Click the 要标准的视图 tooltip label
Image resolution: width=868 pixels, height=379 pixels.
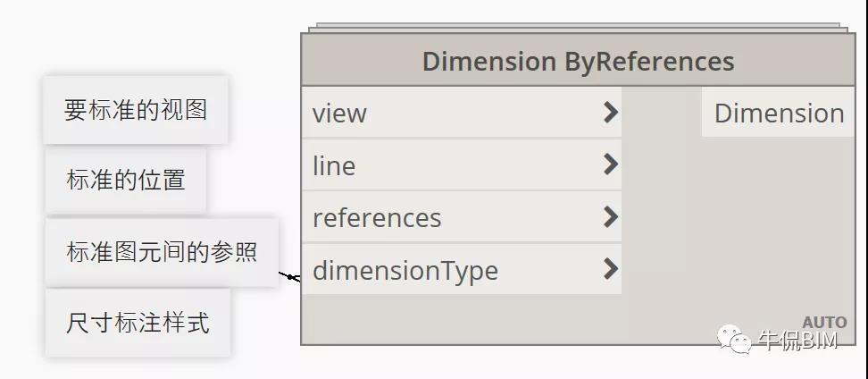(136, 109)
